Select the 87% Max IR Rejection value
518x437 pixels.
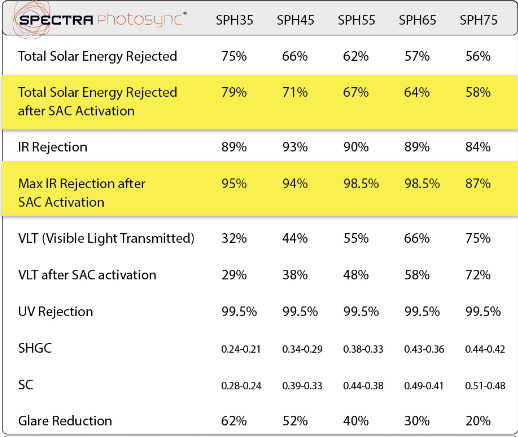click(x=478, y=184)
